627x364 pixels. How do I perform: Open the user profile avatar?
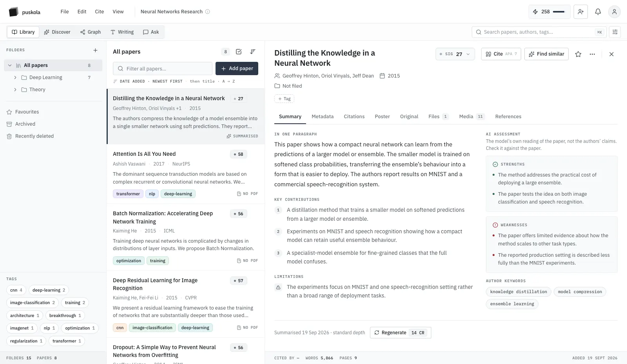tap(614, 12)
